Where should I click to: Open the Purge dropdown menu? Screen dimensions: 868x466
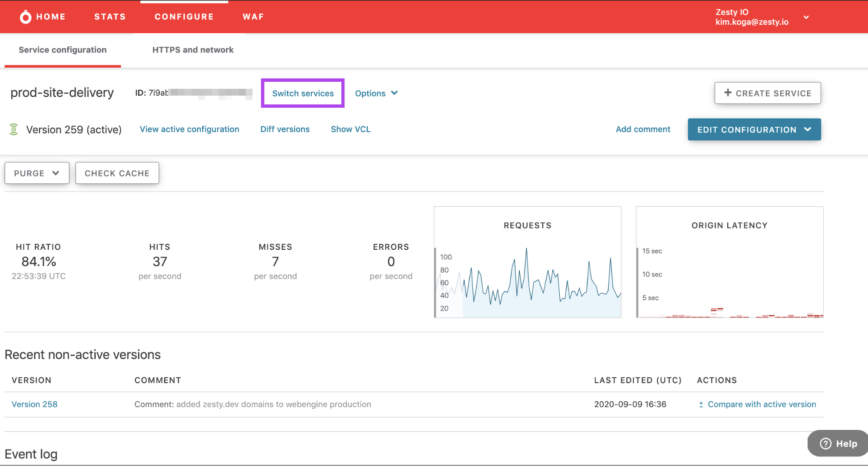coord(37,173)
